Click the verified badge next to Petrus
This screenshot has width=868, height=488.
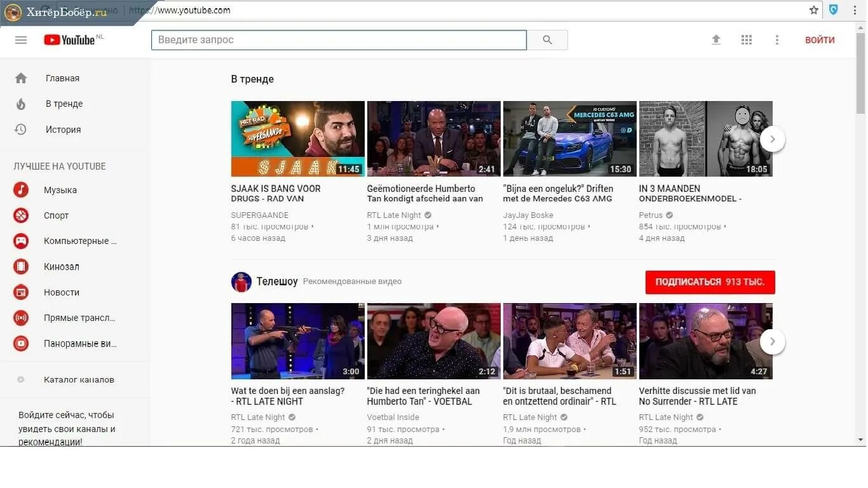[670, 215]
